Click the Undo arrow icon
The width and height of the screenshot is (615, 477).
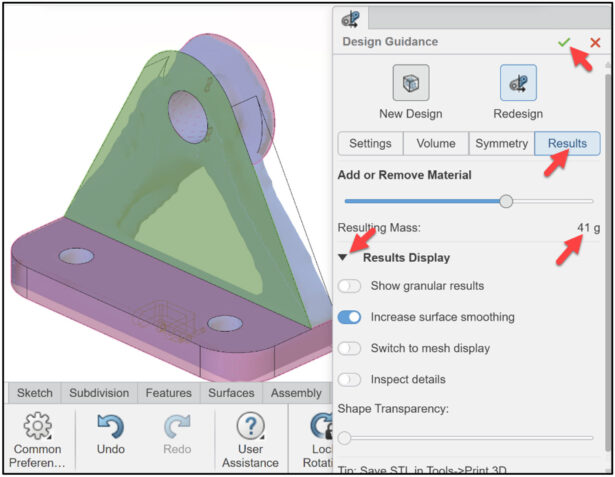(110, 426)
